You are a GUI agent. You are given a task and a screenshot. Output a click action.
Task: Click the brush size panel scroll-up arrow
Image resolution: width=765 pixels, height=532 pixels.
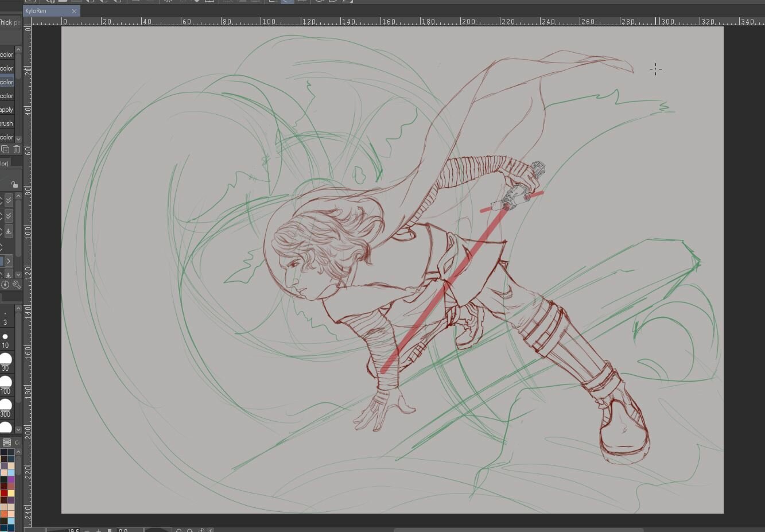(x=18, y=308)
